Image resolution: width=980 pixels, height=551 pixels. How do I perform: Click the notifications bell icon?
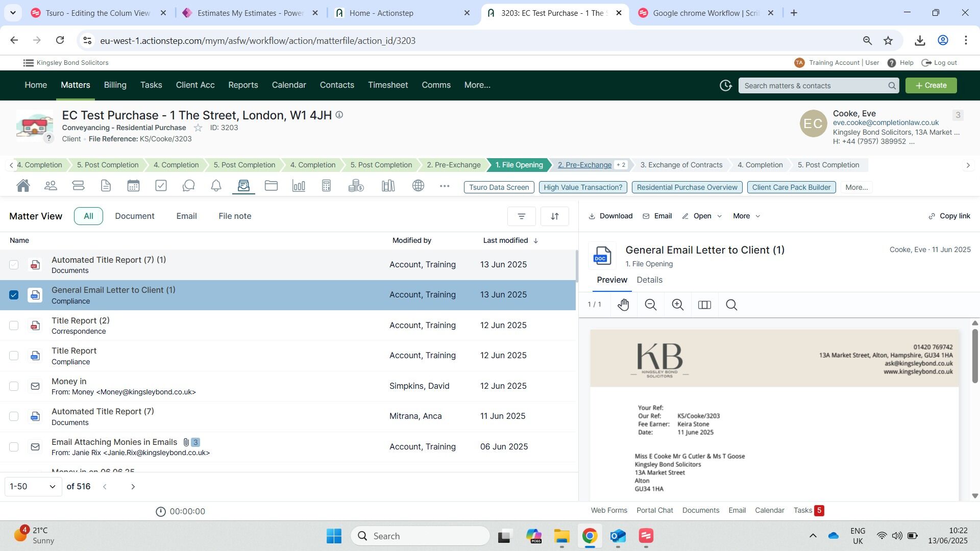(x=216, y=186)
